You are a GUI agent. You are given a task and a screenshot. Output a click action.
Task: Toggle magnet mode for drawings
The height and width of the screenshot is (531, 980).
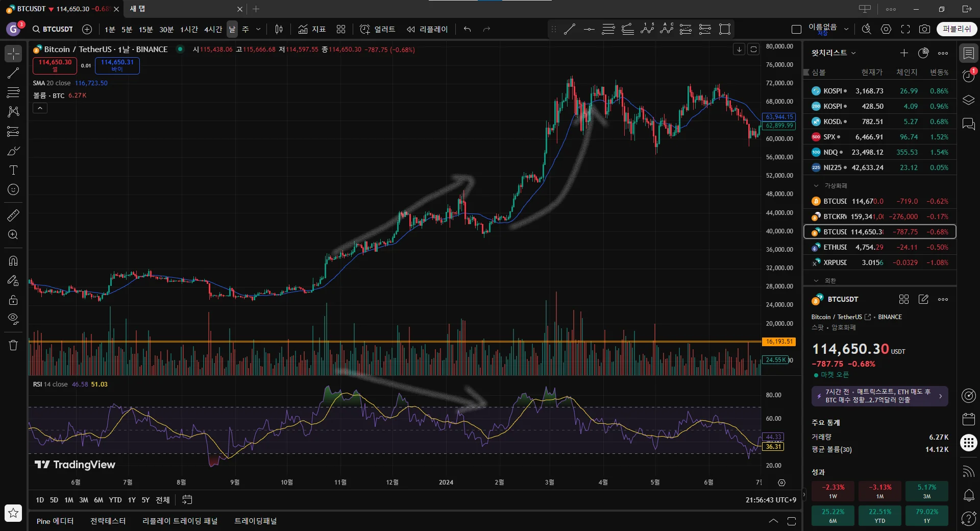[13, 261]
